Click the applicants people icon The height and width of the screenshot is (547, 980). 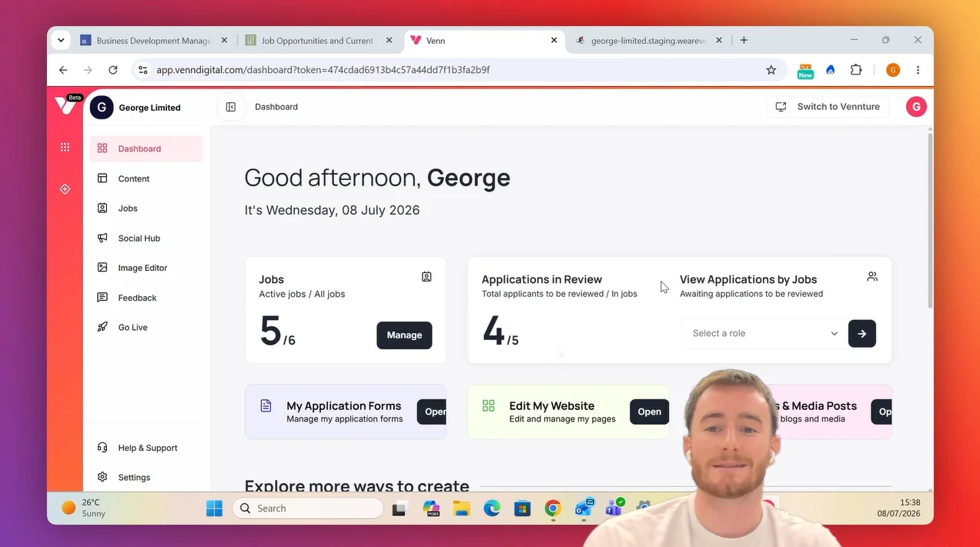tap(872, 276)
